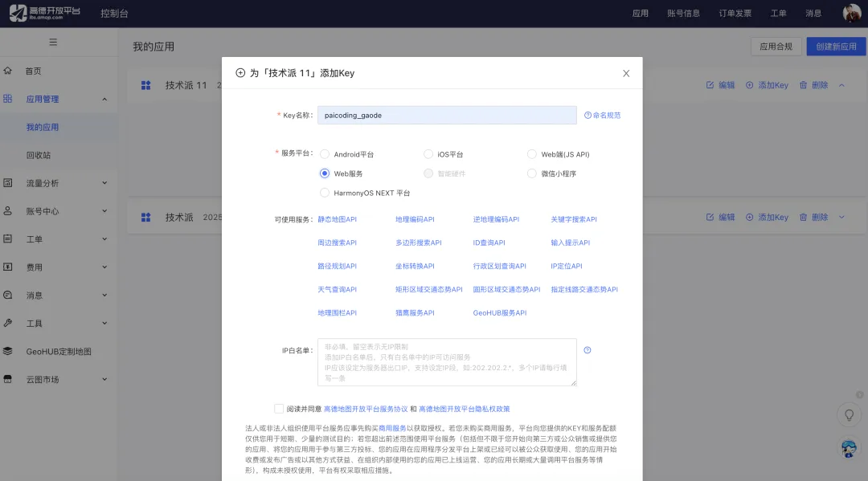Expand the 费用 sidebar section

tap(104, 267)
